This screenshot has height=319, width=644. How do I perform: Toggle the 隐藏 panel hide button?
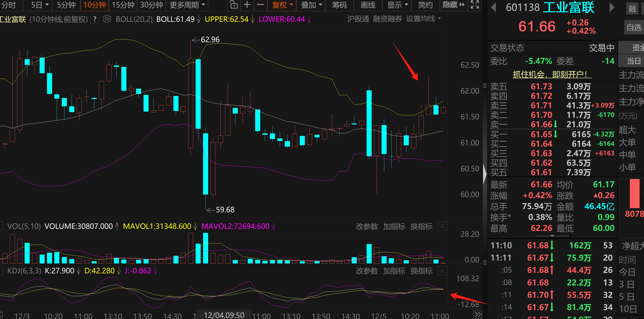[x=453, y=5]
